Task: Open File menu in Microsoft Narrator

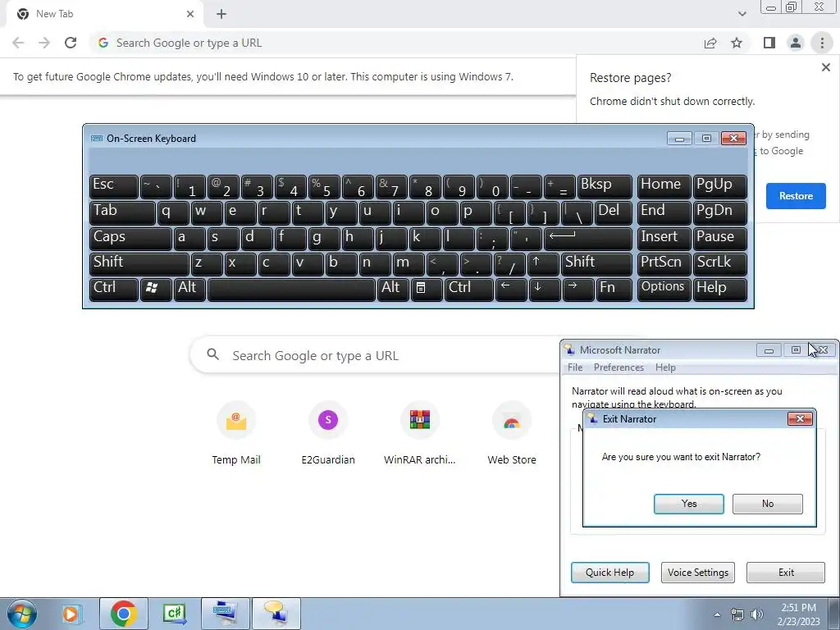Action: tap(575, 367)
